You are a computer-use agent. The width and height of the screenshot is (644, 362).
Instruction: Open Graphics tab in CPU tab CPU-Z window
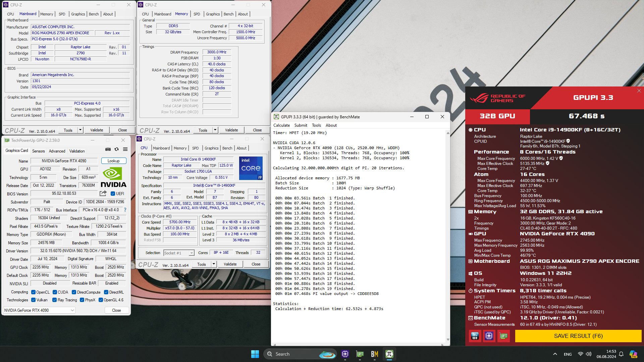coord(211,148)
